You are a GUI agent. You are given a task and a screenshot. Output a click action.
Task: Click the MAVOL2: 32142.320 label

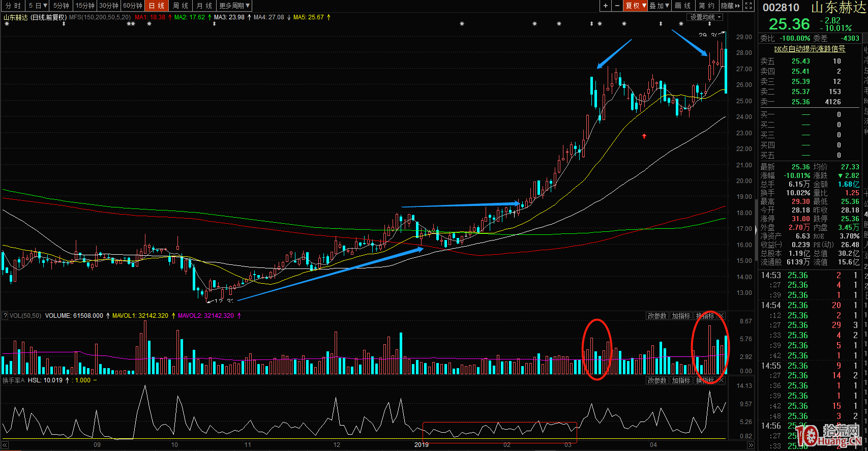[206, 316]
